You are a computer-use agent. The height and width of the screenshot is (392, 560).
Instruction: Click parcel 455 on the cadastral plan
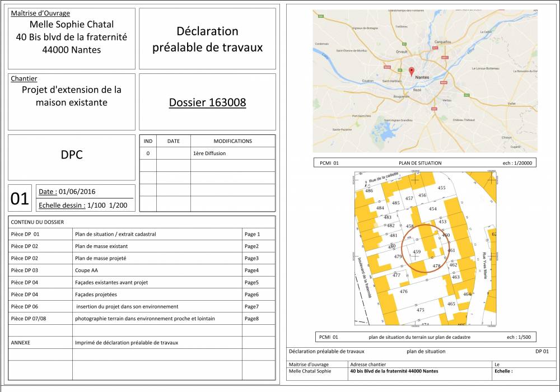(x=441, y=188)
